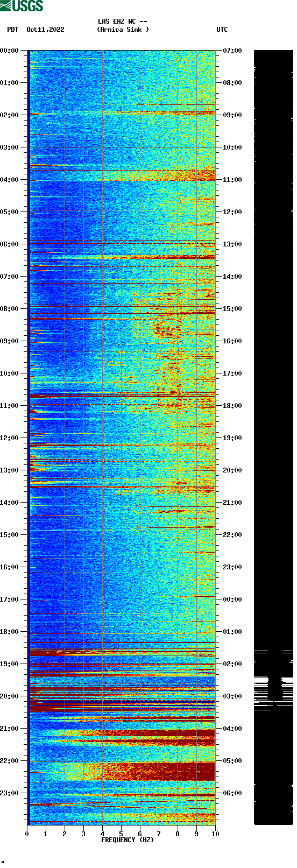Click the 04:00 PDT time tick label
The width and height of the screenshot is (297, 868).
coord(10,180)
